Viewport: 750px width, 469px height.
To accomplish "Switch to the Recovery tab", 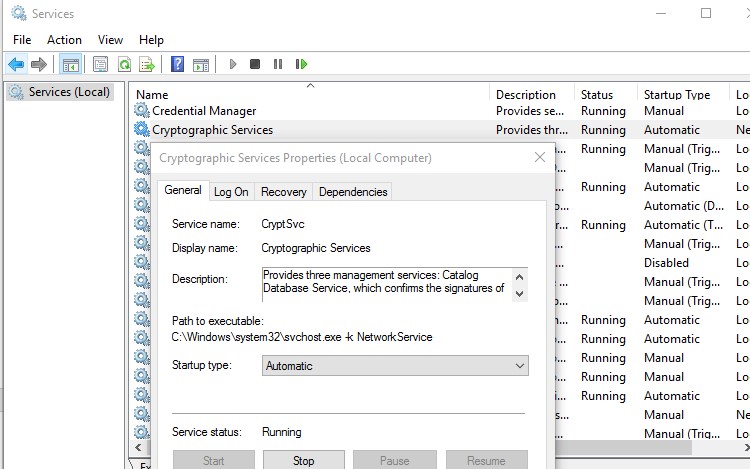I will (284, 191).
